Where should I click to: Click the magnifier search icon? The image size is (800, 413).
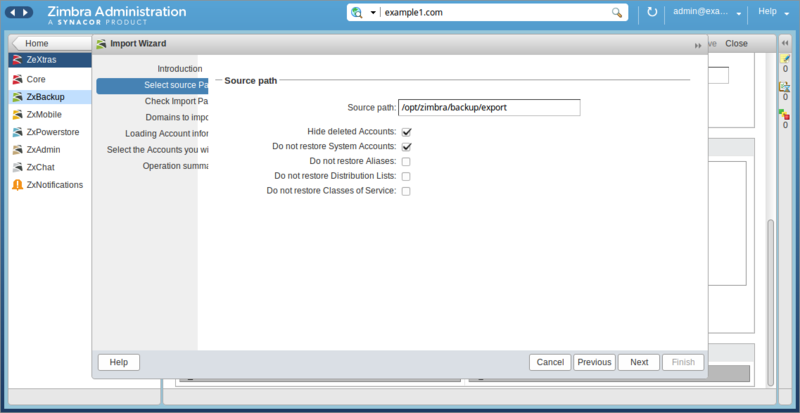click(617, 13)
